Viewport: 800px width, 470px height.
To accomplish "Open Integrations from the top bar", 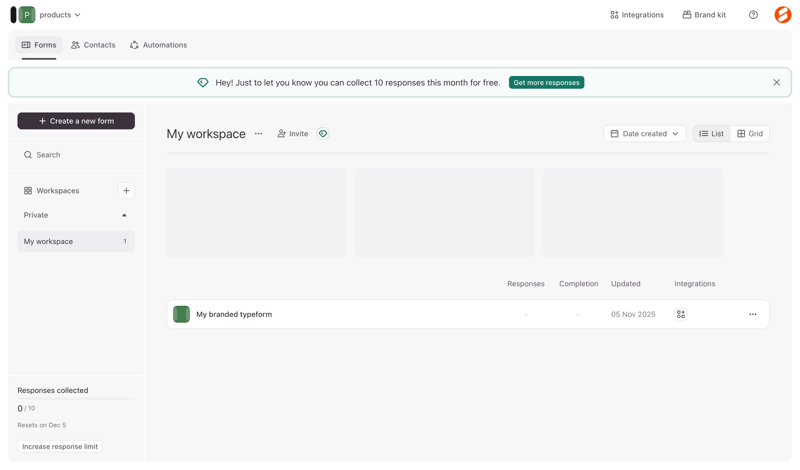I will tap(637, 15).
